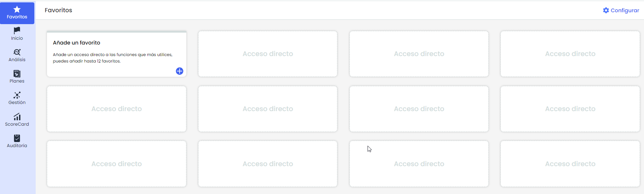Image resolution: width=644 pixels, height=194 pixels.
Task: Pick the third-row second Acceso directo slot
Action: click(x=268, y=164)
